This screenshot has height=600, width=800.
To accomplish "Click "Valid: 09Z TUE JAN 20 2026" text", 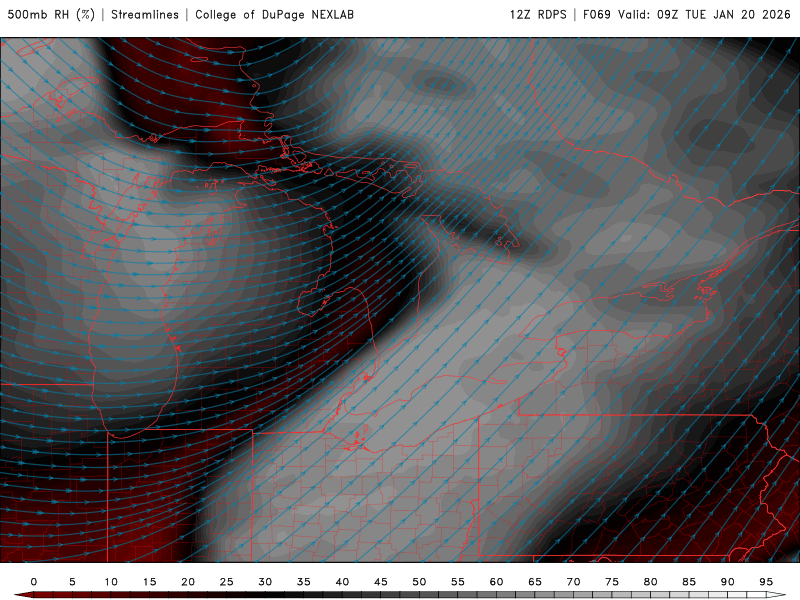I will pyautogui.click(x=705, y=15).
